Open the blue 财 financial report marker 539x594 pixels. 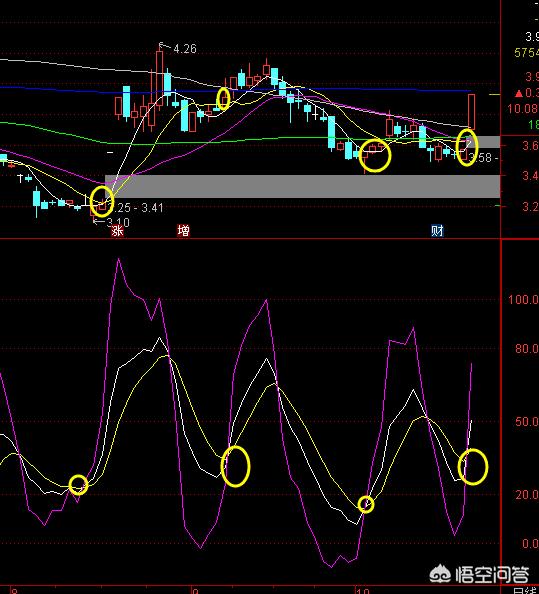pos(437,230)
